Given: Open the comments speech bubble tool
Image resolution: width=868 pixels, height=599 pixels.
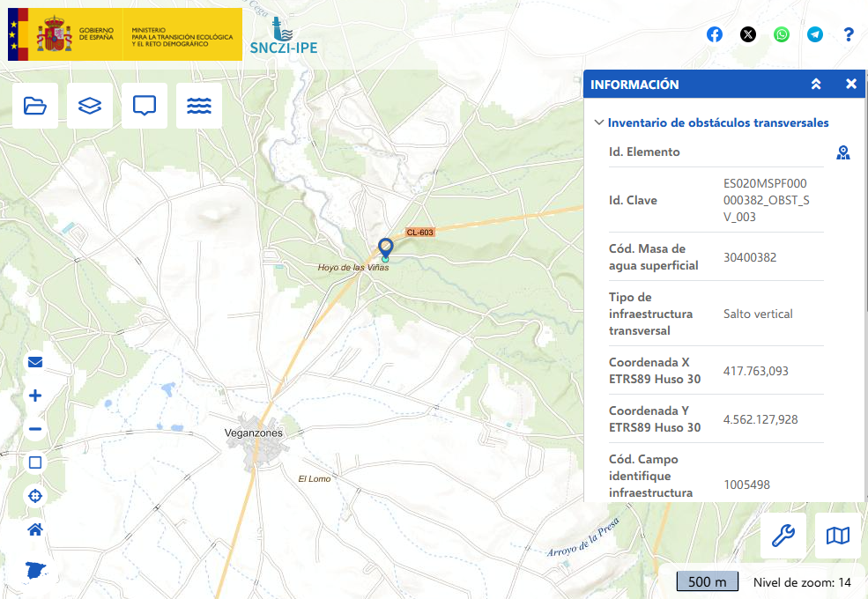Looking at the screenshot, I should (145, 106).
